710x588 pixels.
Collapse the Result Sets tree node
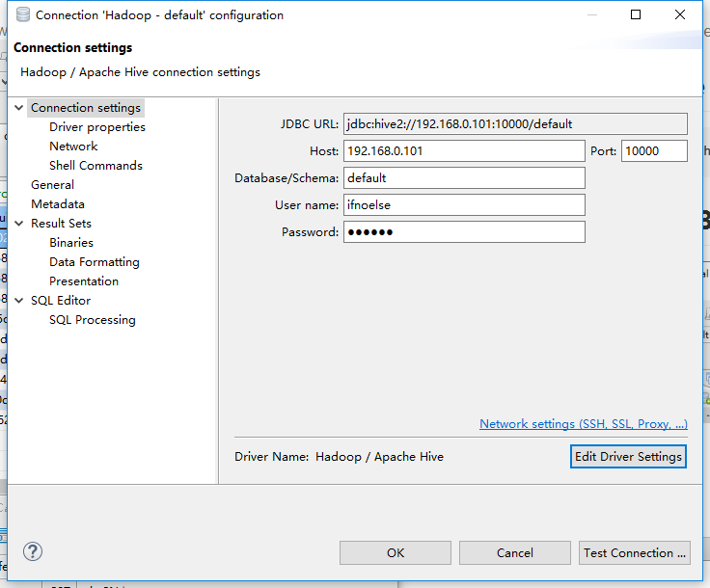point(19,224)
